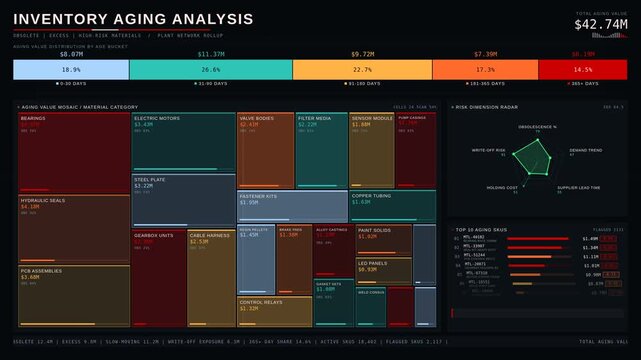Open the Sensor Module treemap tile
Screen dimensions: 641x360
coord(372,150)
